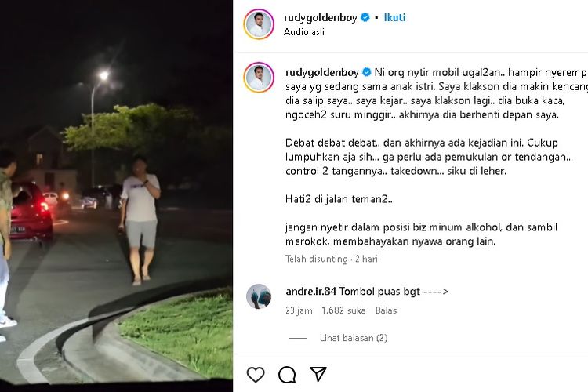The image size is (588, 392).
Task: Click the verified badge beside the caption username
Action: [367, 72]
